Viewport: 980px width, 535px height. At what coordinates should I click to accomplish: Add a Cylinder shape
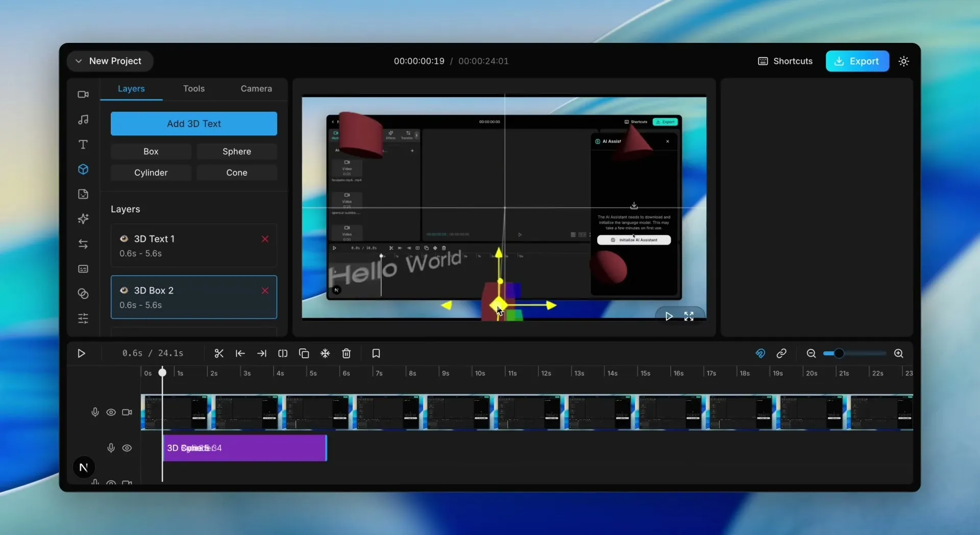(x=151, y=173)
